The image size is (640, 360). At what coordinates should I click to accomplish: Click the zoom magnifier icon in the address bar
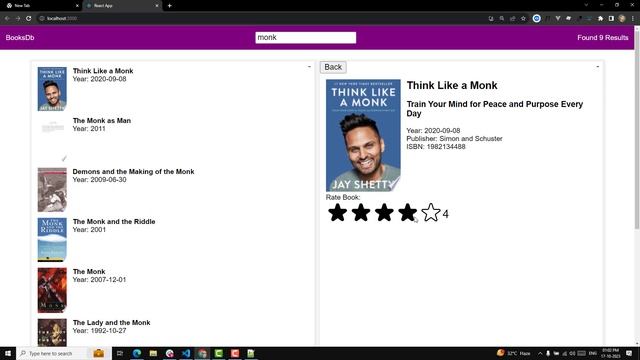502,18
